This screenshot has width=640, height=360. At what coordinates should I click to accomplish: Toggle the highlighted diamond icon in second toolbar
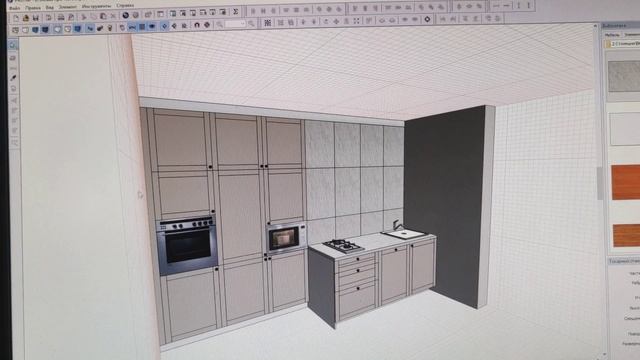pyautogui.click(x=164, y=26)
